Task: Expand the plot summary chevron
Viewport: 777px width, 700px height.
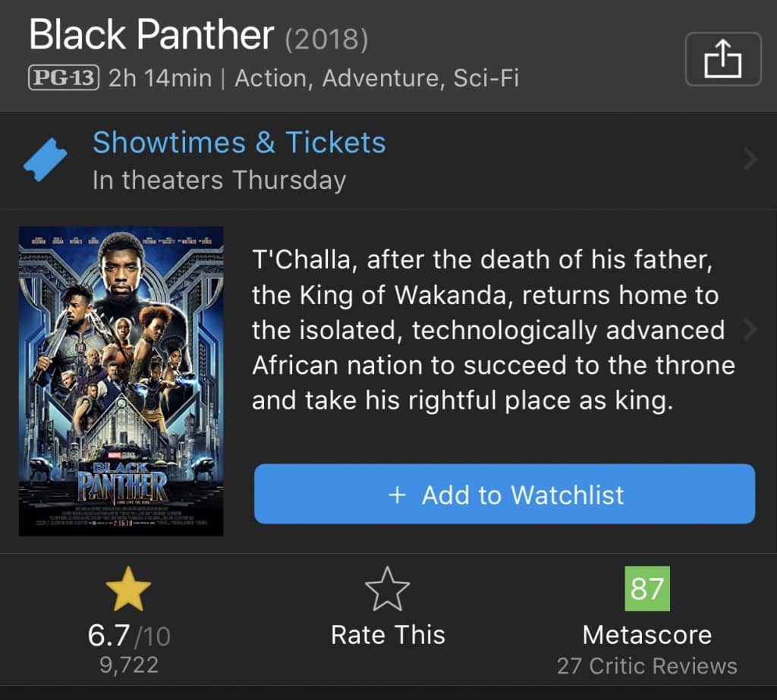Action: [x=750, y=330]
